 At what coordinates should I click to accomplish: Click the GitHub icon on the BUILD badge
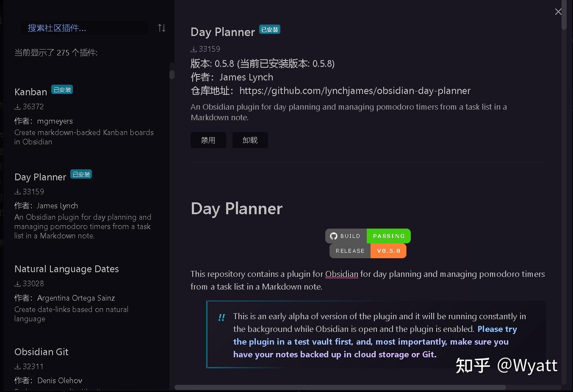pyautogui.click(x=334, y=236)
